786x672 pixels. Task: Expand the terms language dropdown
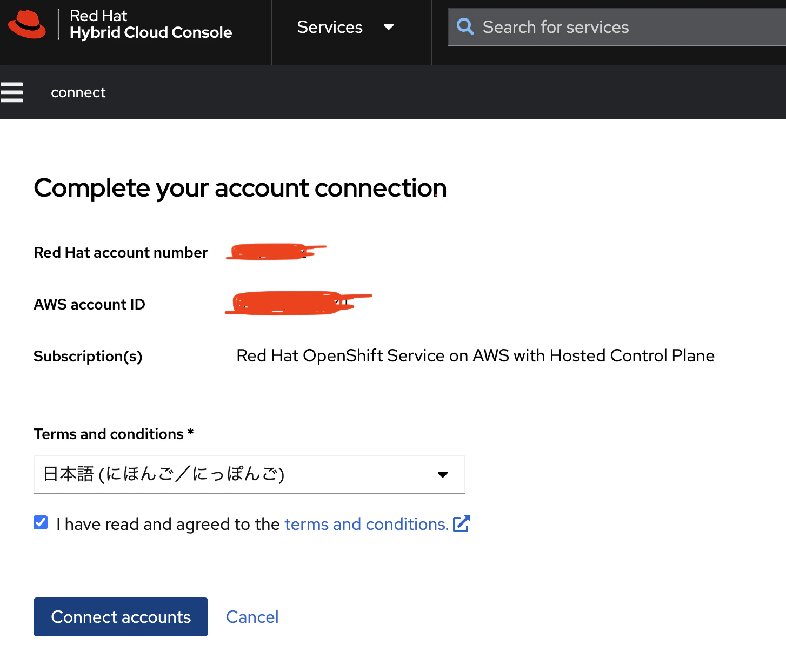point(249,474)
